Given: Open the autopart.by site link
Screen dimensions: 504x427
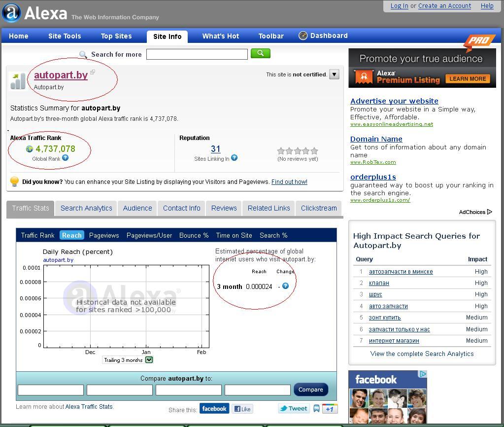Looking at the screenshot, I should tap(61, 75).
